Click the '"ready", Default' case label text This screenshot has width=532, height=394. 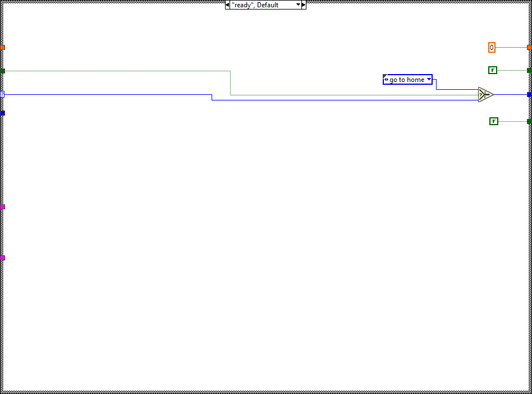click(256, 5)
